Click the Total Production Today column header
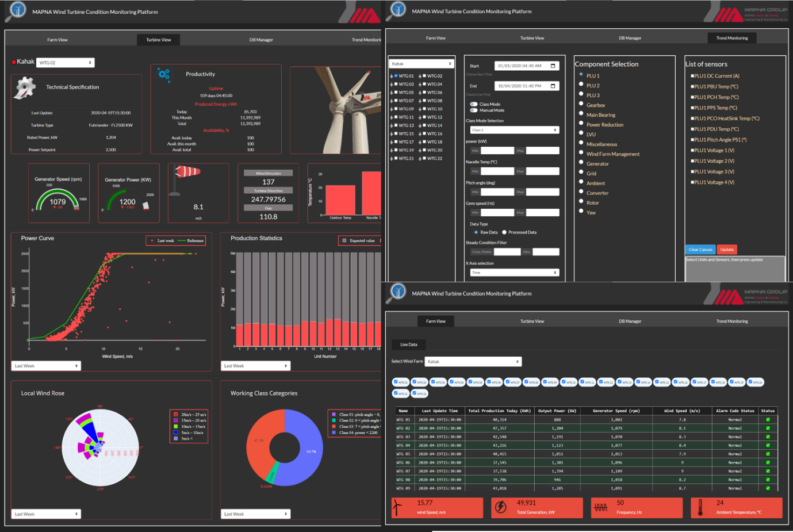Viewport: 793px width, 532px height. coord(499,411)
